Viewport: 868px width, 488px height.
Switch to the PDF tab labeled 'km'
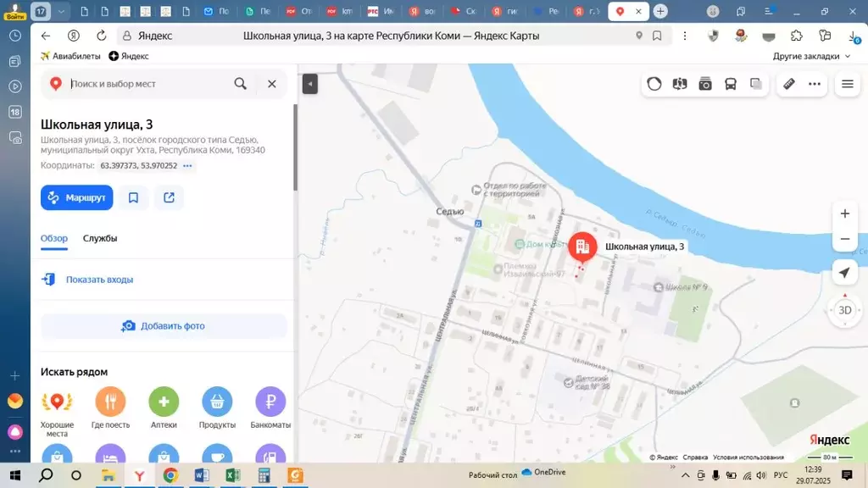coord(339,11)
